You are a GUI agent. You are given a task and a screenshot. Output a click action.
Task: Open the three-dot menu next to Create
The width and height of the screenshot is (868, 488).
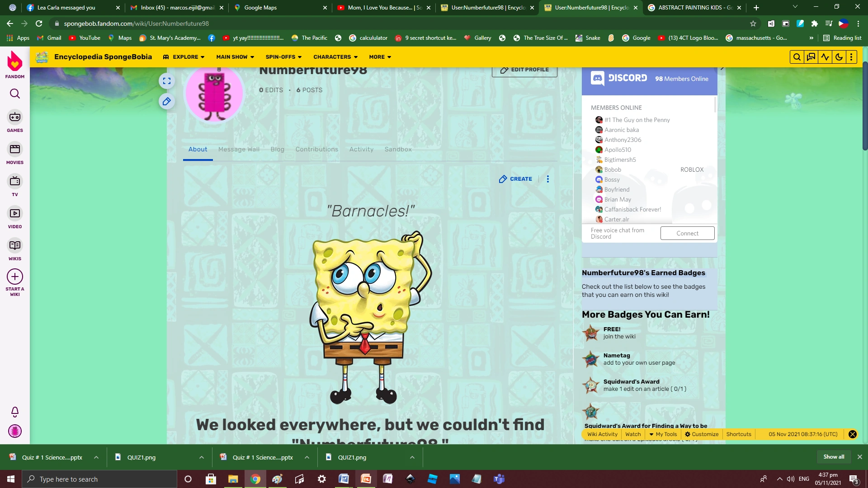coord(548,179)
